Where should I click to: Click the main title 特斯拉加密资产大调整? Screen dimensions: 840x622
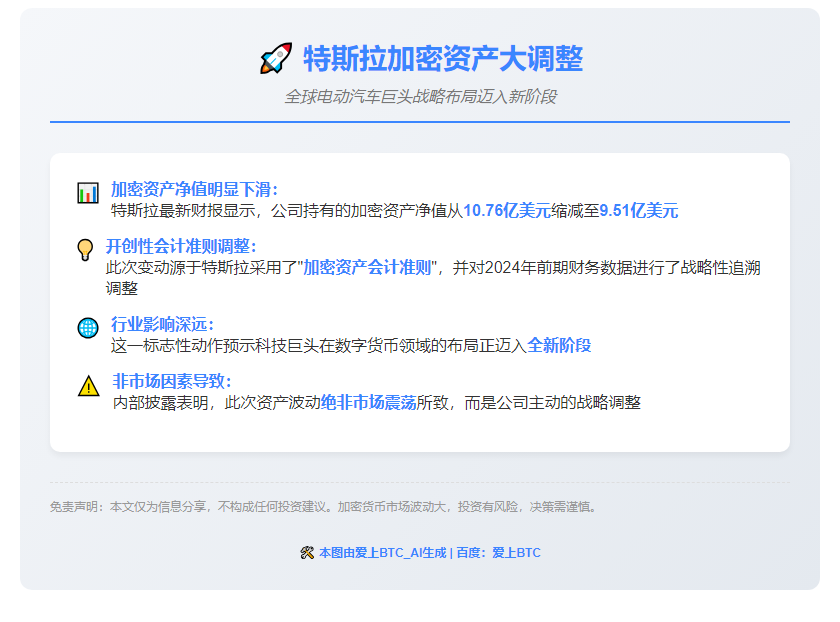(443, 58)
